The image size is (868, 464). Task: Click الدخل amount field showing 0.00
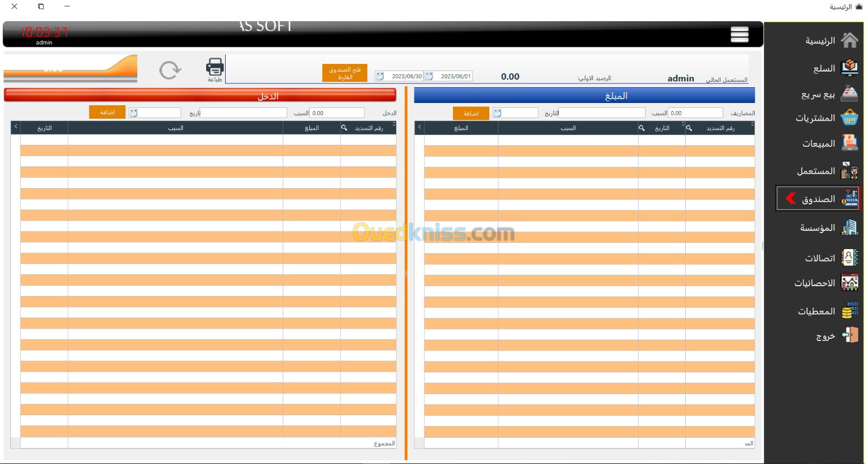[x=337, y=113]
